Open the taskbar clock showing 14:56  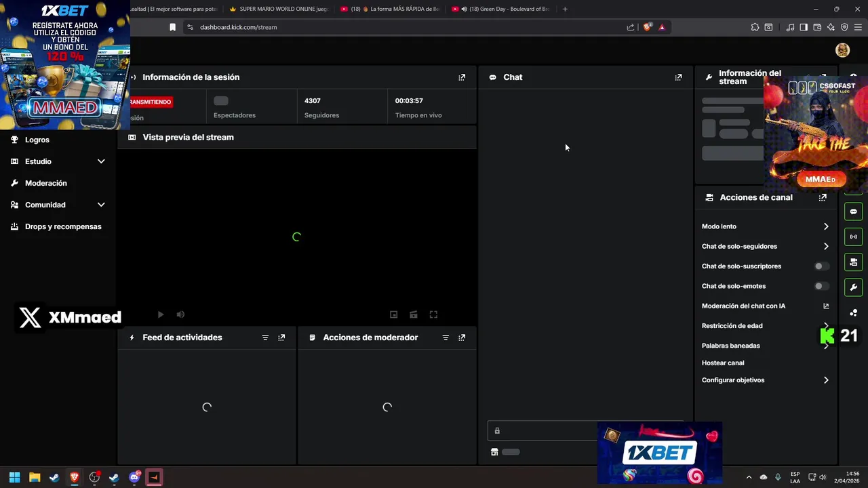[848, 477]
